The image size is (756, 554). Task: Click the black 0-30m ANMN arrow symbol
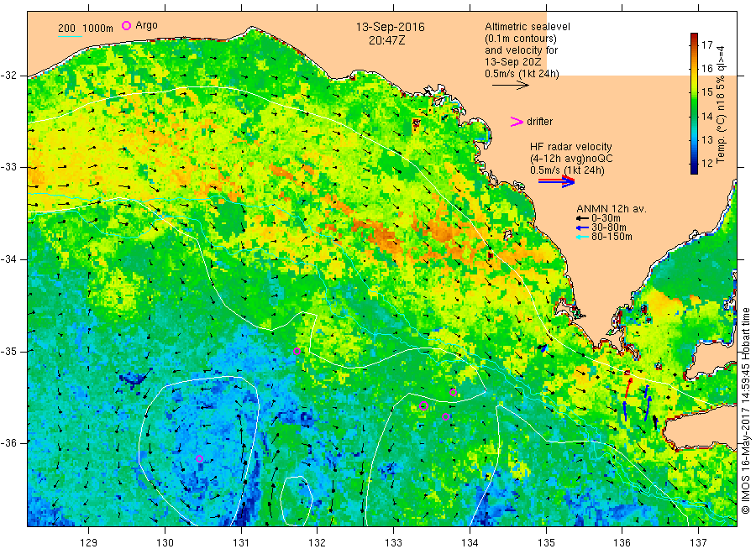(582, 218)
